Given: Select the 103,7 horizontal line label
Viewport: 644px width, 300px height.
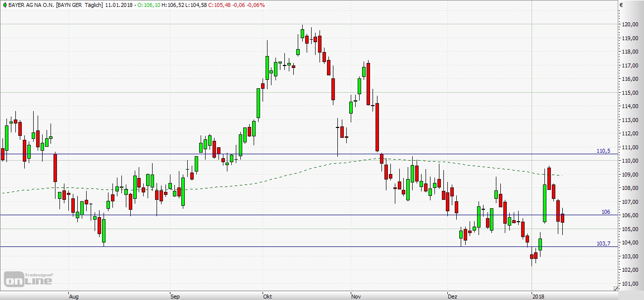Looking at the screenshot, I should [604, 243].
